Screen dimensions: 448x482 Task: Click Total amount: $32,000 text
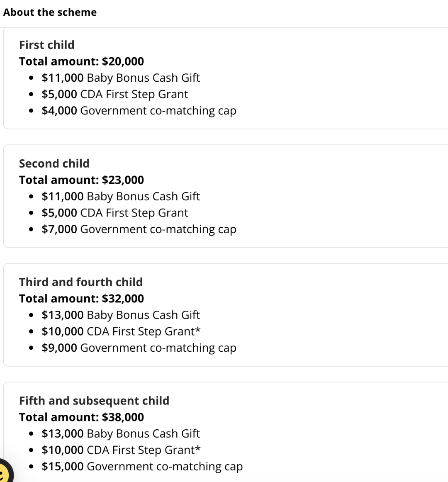(x=81, y=299)
